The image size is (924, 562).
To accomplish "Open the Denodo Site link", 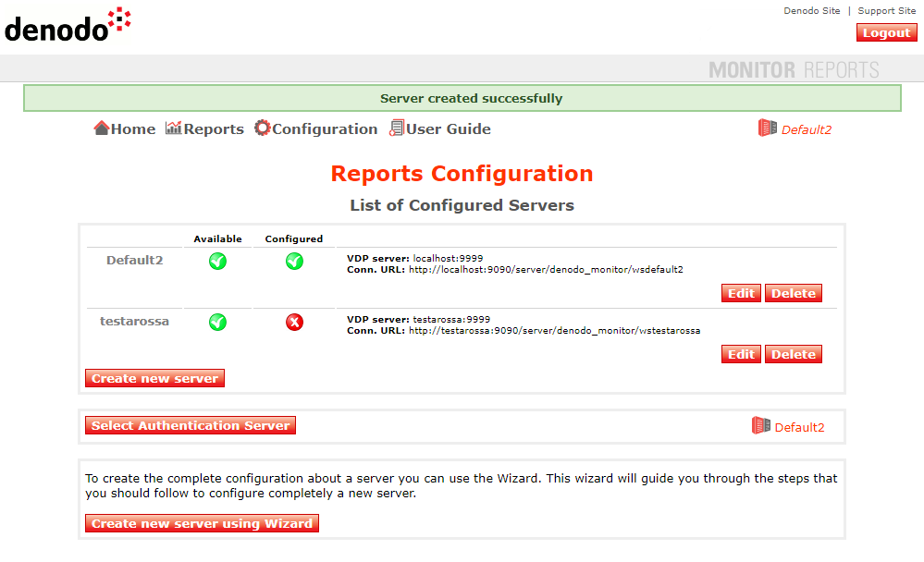I will (x=811, y=10).
